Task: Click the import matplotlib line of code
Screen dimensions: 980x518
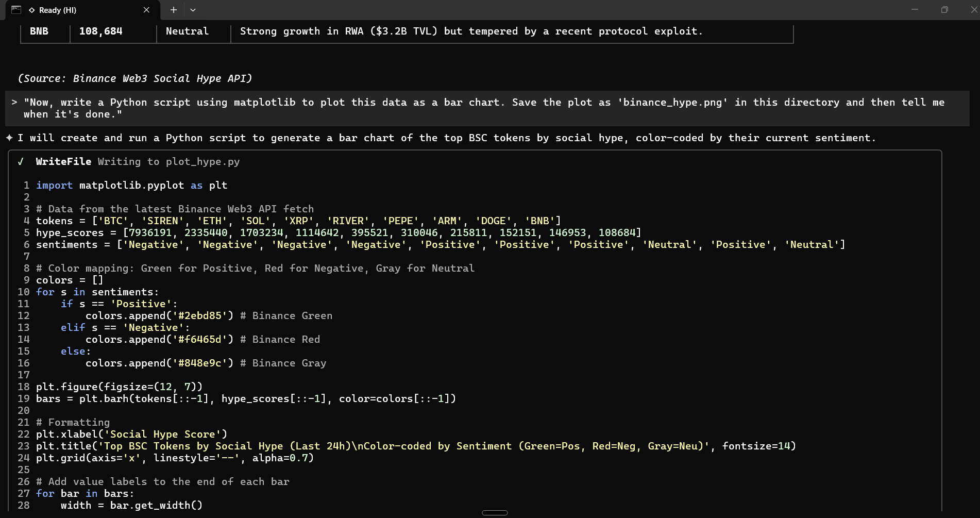Action: (x=131, y=186)
